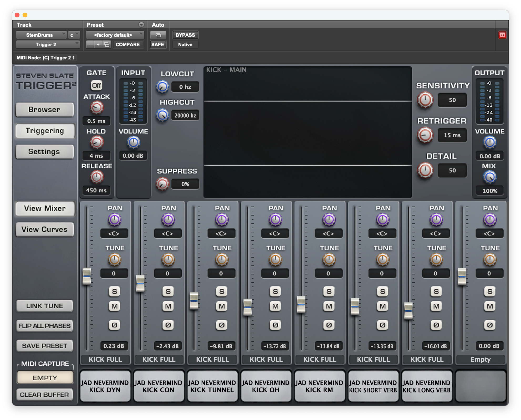
Task: Solo the KICK OH channel
Action: point(275,291)
